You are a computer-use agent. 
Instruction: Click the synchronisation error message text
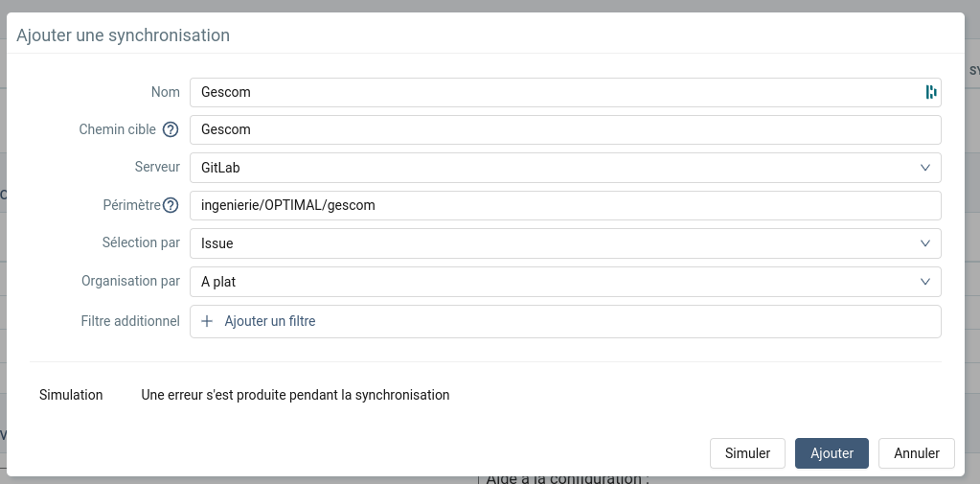click(295, 395)
